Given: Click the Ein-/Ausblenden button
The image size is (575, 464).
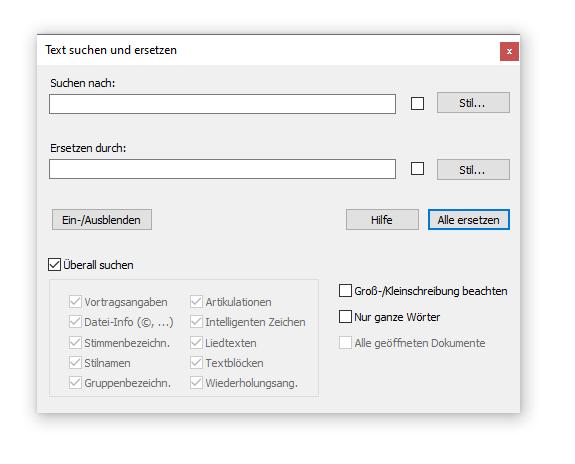Looking at the screenshot, I should tap(102, 220).
